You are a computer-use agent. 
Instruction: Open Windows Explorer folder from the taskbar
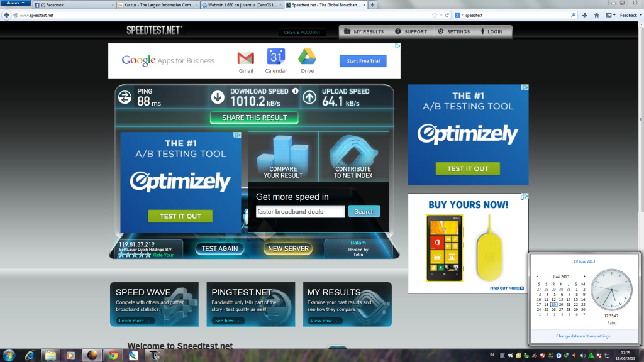[x=50, y=356]
